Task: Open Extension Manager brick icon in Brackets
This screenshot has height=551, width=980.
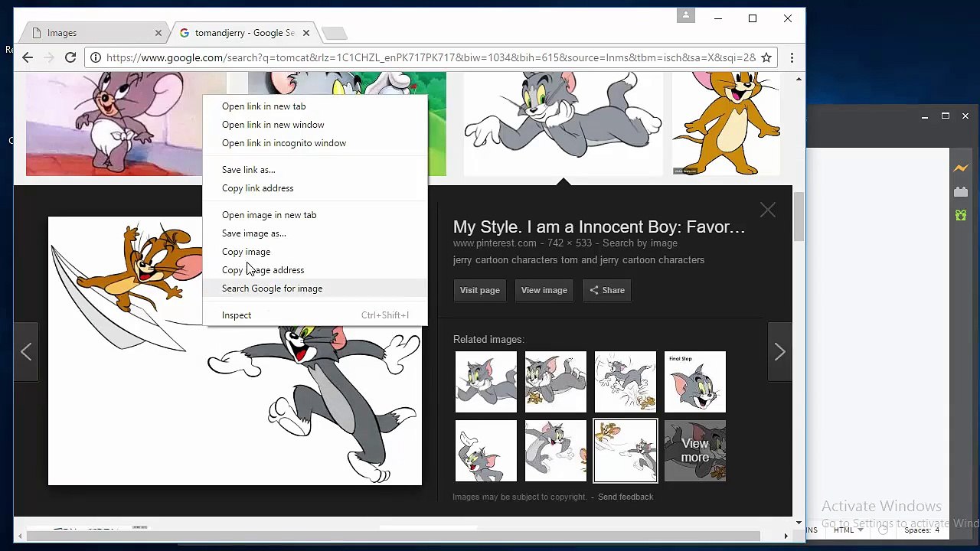Action: tap(961, 192)
